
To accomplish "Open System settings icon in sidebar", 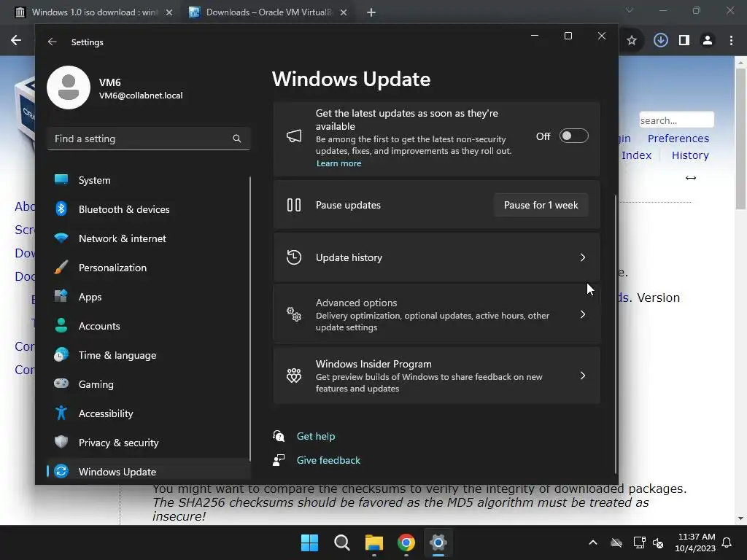I will (61, 179).
